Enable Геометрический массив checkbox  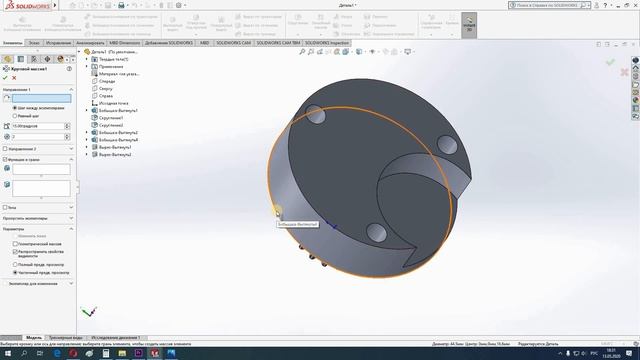pyautogui.click(x=15, y=244)
